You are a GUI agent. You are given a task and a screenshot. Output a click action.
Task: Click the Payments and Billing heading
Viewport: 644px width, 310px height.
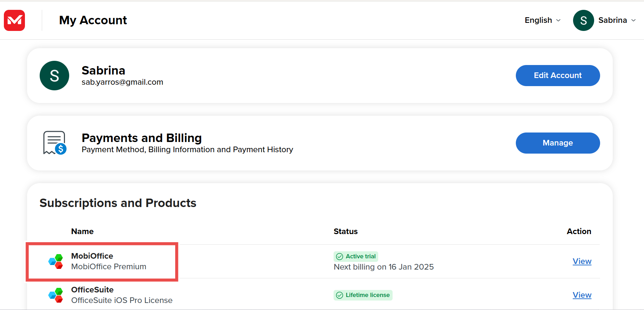tap(142, 138)
